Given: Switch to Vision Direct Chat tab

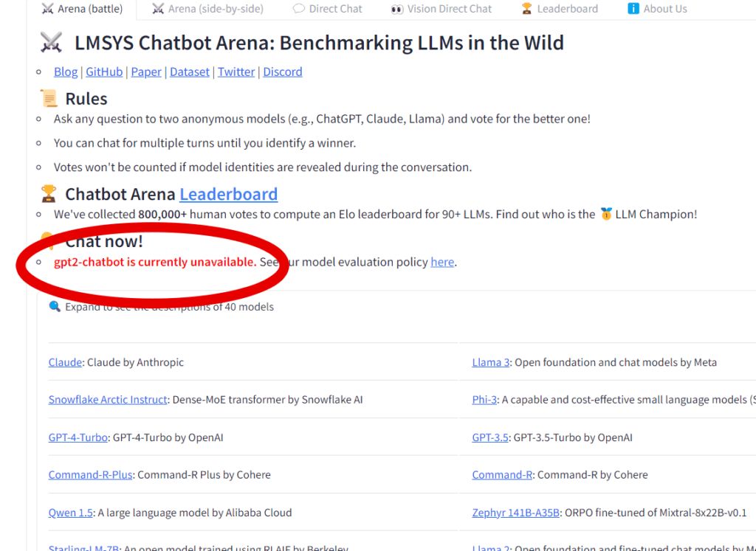Looking at the screenshot, I should coord(441,9).
